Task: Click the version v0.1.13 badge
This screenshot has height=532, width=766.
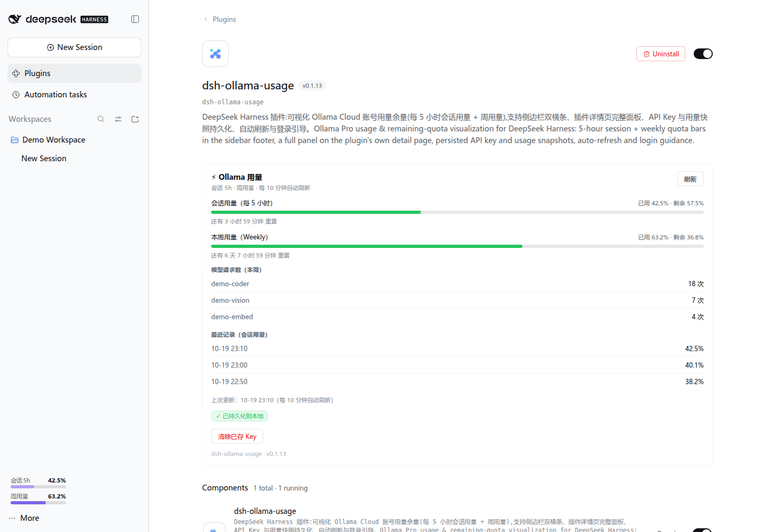Action: click(x=312, y=86)
